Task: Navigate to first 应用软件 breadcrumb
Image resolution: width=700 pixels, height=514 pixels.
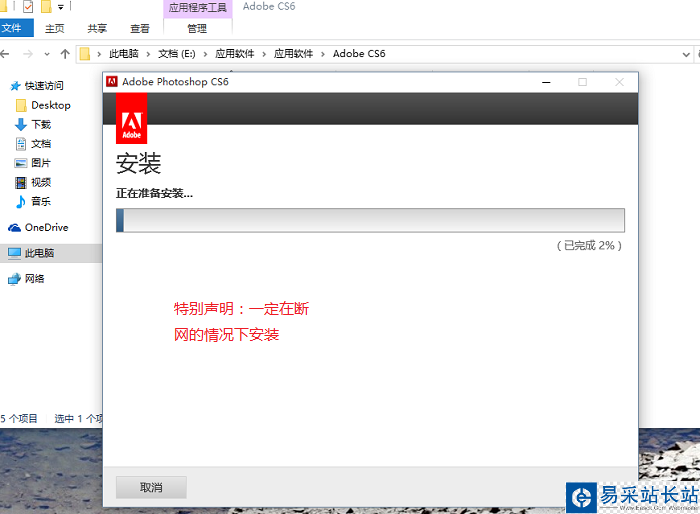Action: click(x=235, y=54)
